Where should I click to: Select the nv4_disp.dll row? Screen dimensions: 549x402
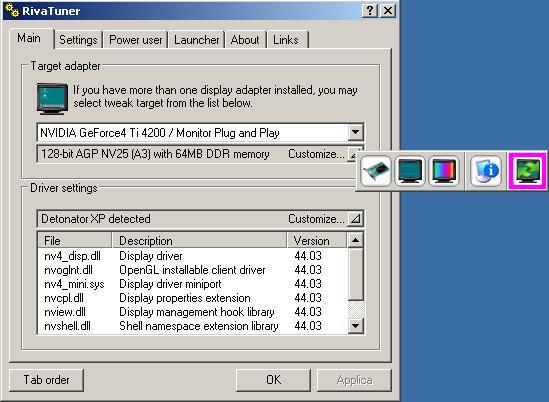[193, 256]
